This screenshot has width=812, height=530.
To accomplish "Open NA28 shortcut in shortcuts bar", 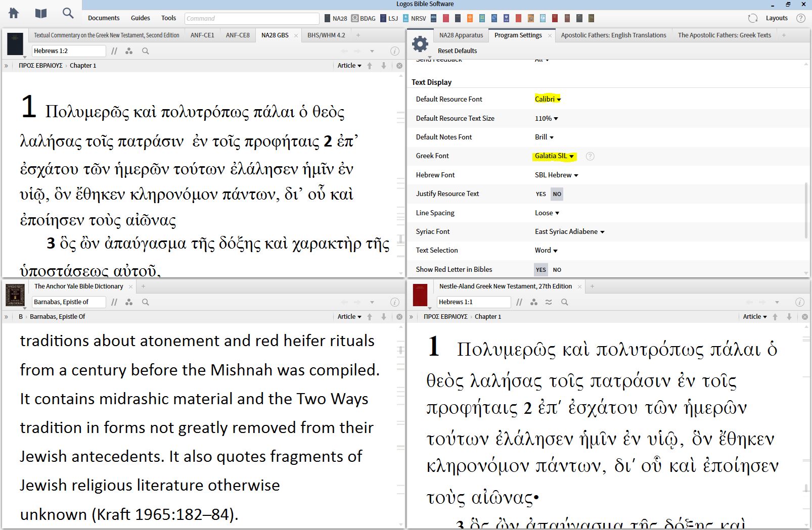I will click(336, 18).
